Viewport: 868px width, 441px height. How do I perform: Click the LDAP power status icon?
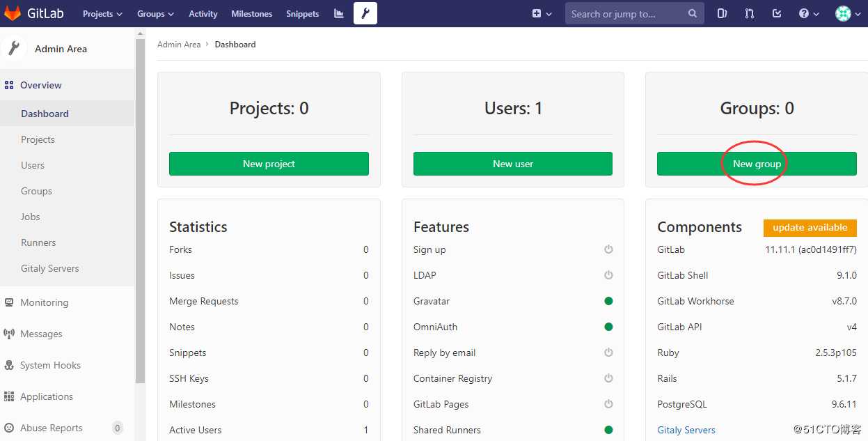pyautogui.click(x=608, y=275)
